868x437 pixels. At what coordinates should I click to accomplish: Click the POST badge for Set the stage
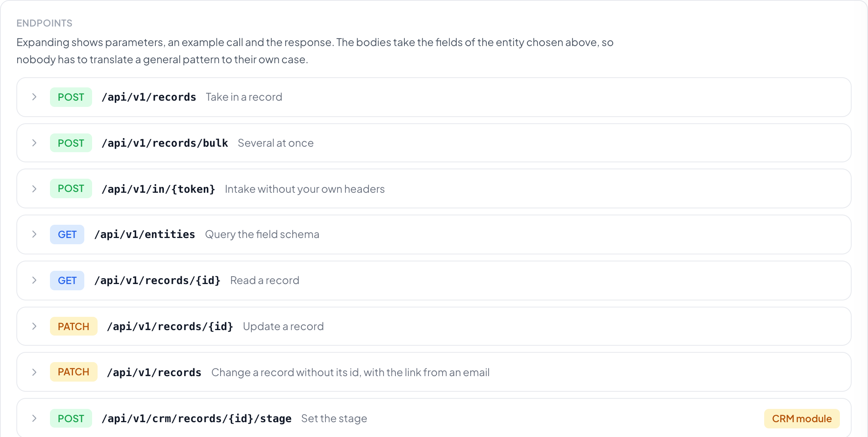tap(71, 418)
